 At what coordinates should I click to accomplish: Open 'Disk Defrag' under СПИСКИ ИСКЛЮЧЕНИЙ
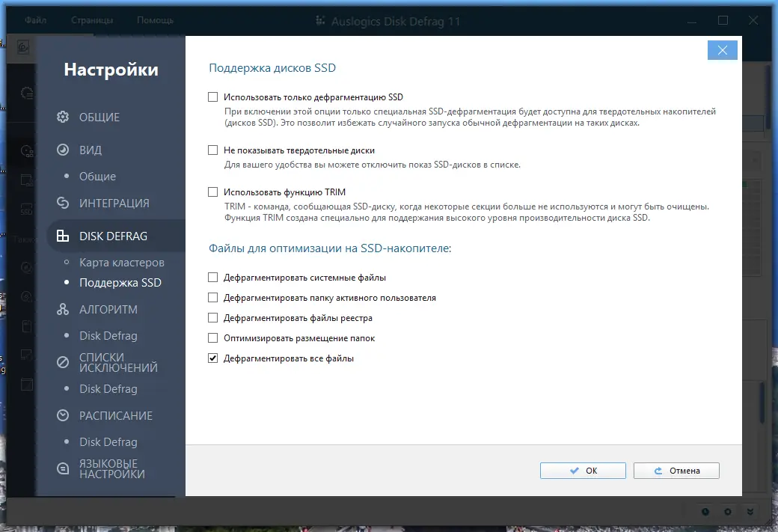pos(108,389)
